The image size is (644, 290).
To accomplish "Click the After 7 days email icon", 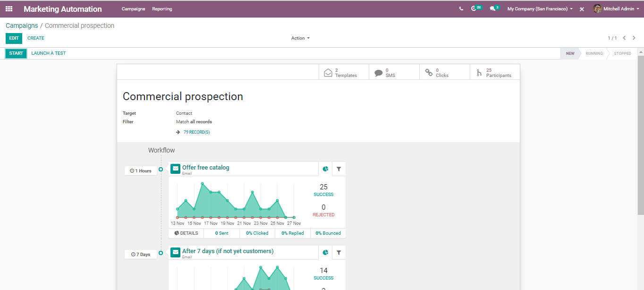I will 175,252.
